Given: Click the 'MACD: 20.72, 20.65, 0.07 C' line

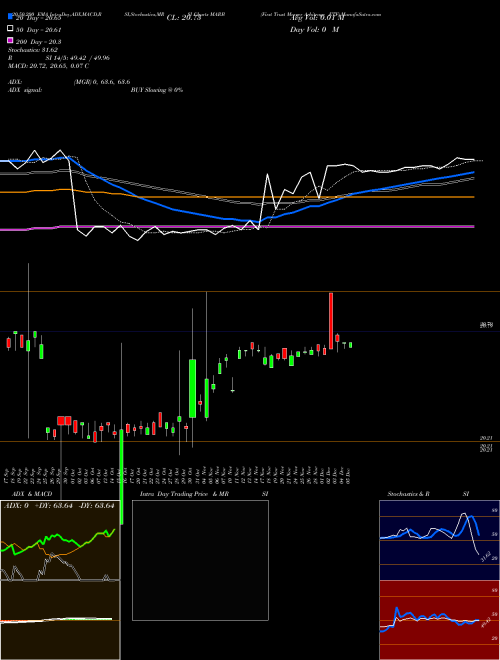Looking at the screenshot, I should click(48, 66).
